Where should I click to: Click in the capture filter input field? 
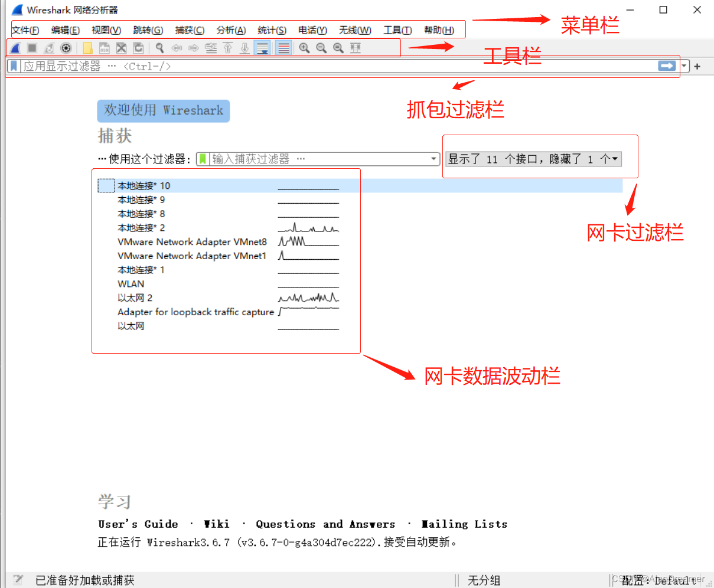tap(319, 159)
